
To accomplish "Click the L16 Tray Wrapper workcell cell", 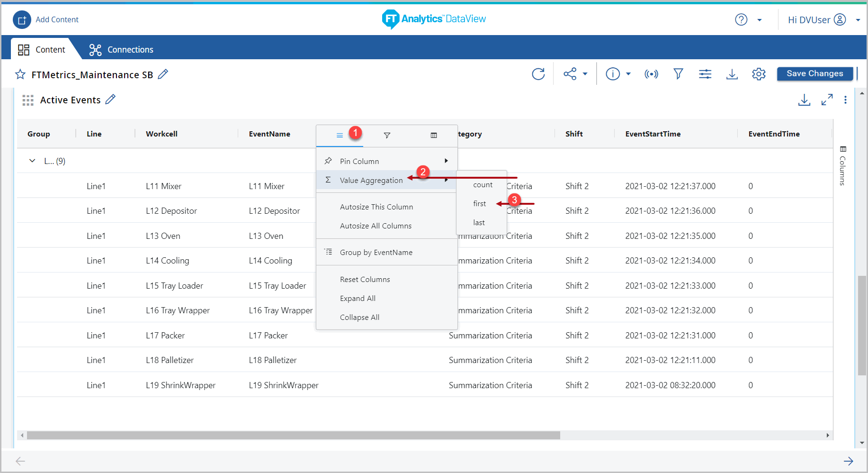I will (178, 310).
